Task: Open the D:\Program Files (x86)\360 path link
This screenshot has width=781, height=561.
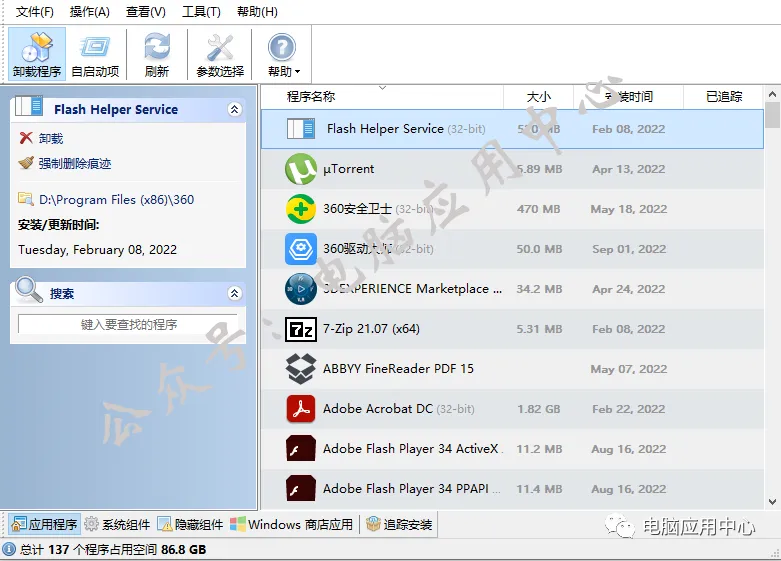Action: coord(117,200)
